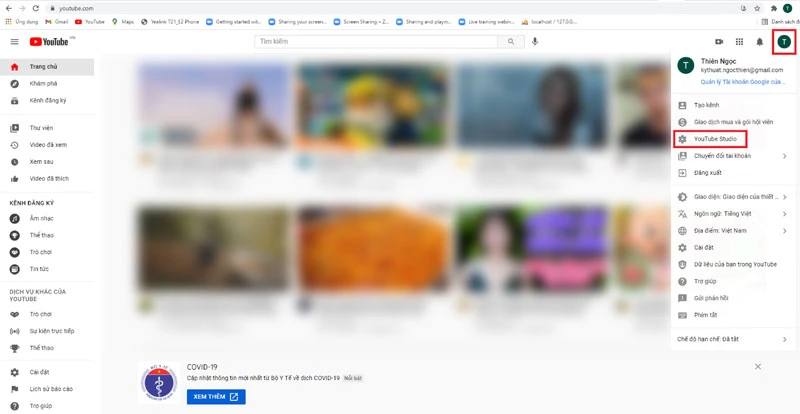This screenshot has height=414, width=800.
Task: Click the search magnifier button
Action: [x=511, y=42]
